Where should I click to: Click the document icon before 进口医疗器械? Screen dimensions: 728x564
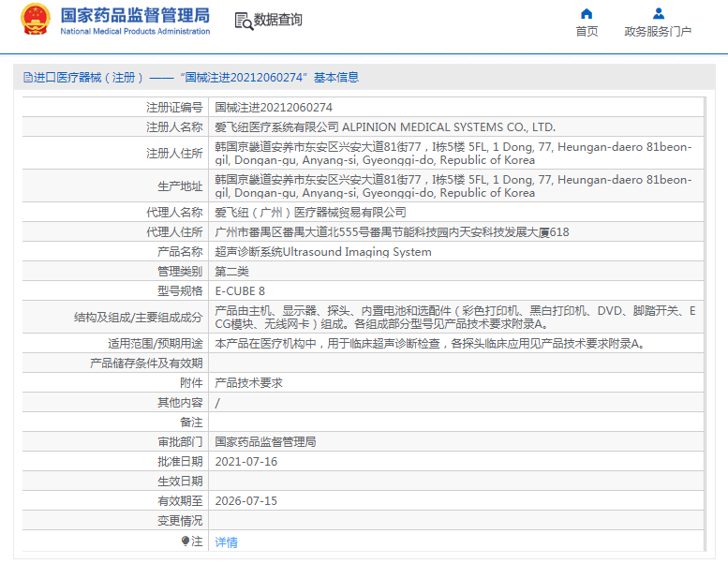coord(28,78)
